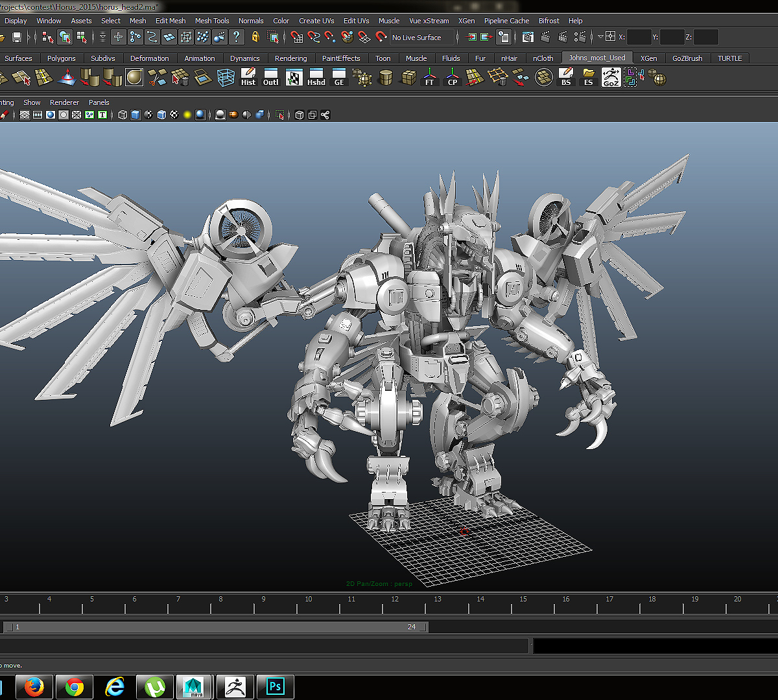Image resolution: width=778 pixels, height=700 pixels.
Task: Toggle the yellow use-all-lights bulb icon
Action: coord(187,115)
